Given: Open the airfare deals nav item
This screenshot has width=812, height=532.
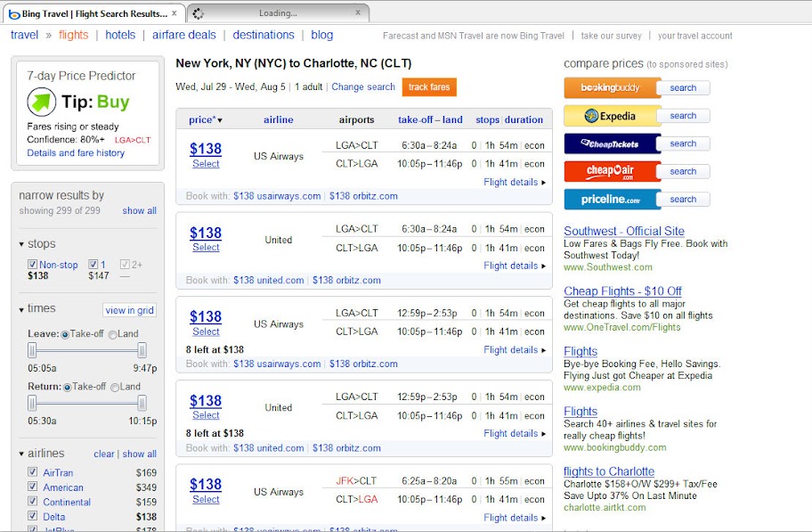Looking at the screenshot, I should click(x=183, y=35).
